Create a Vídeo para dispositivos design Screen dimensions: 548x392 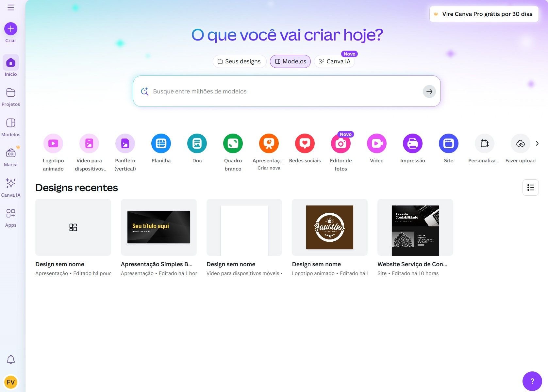[x=89, y=143]
